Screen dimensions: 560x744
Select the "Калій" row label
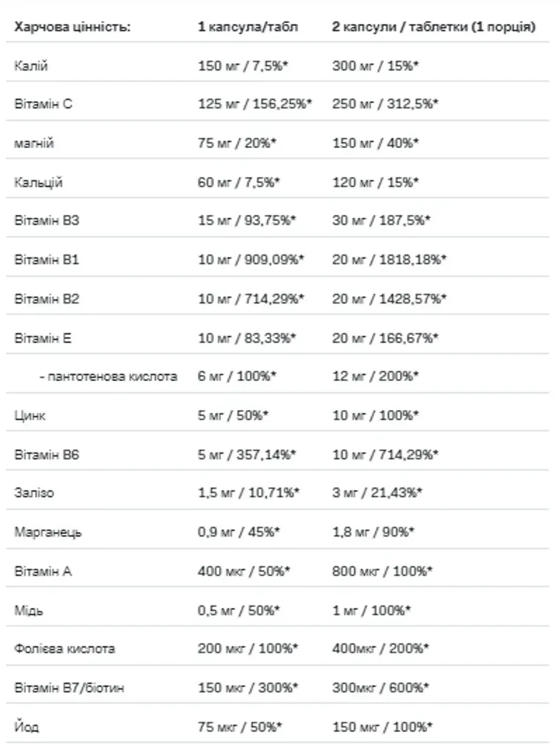click(30, 65)
